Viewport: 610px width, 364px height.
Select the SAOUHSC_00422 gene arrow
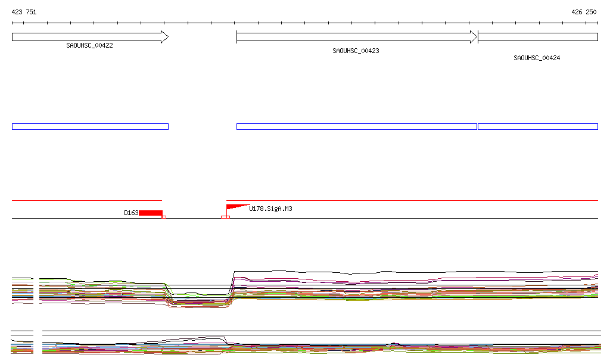pos(90,37)
